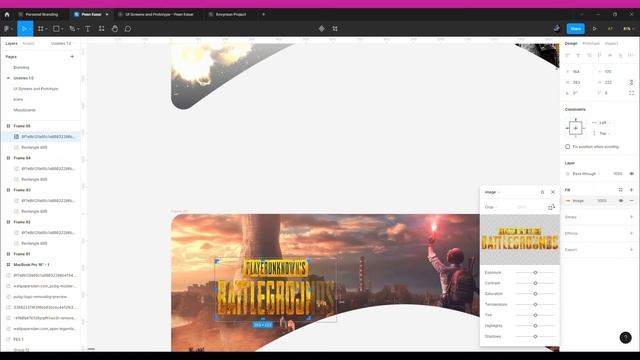Add a new fill with plus icon
Viewport: 640px width, 360px height.
pyautogui.click(x=631, y=190)
